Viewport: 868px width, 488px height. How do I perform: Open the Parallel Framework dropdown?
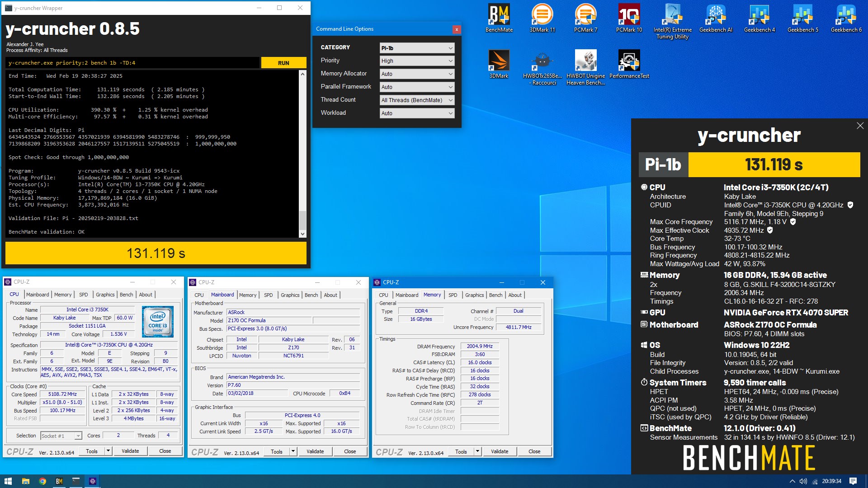tap(417, 87)
